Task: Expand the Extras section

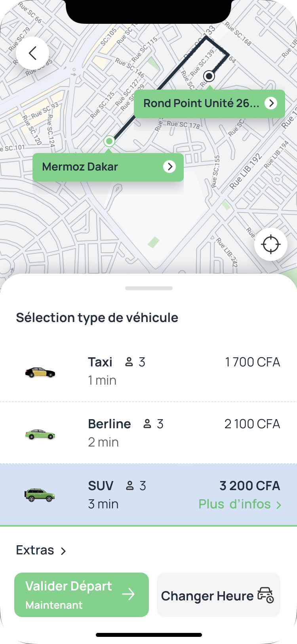Action: [x=41, y=550]
